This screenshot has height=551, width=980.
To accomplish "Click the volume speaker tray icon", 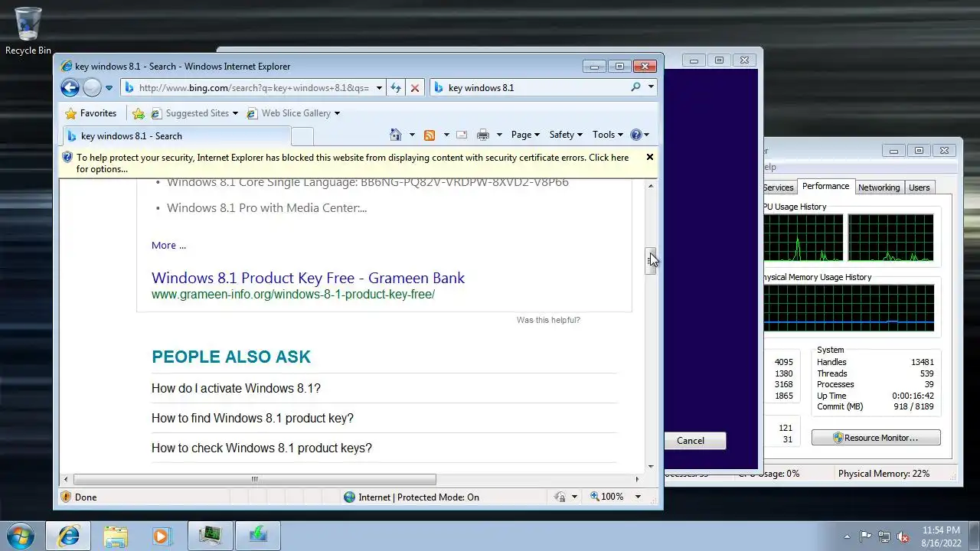I will click(x=903, y=536).
